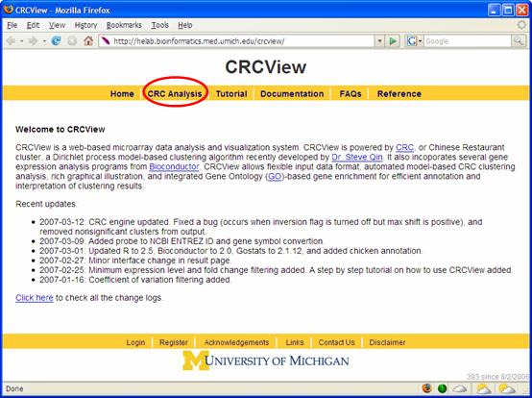Expand the Back button history arrow

tap(22, 41)
